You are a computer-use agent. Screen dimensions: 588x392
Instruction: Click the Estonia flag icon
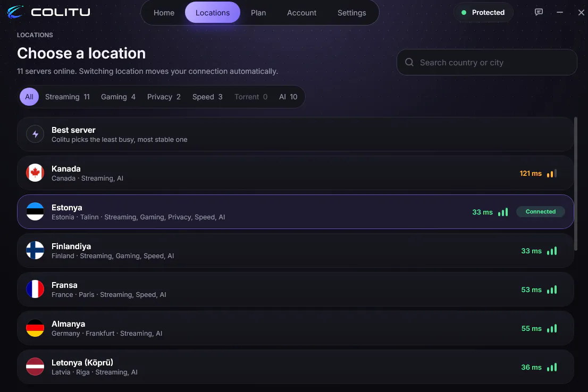[35, 212]
